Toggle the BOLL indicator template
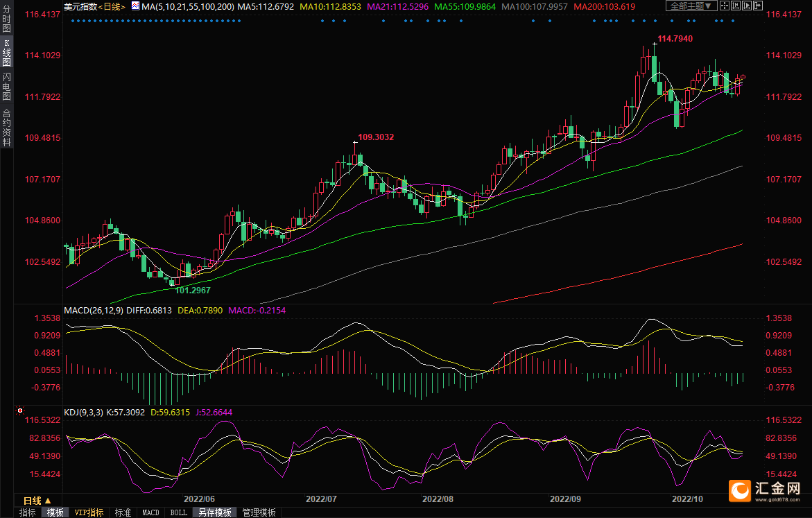Image resolution: width=812 pixels, height=518 pixels. pyautogui.click(x=178, y=512)
